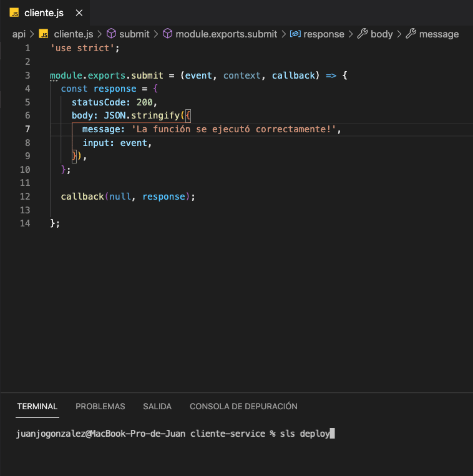
Task: Open the api breadcrumb folder
Action: [19, 34]
